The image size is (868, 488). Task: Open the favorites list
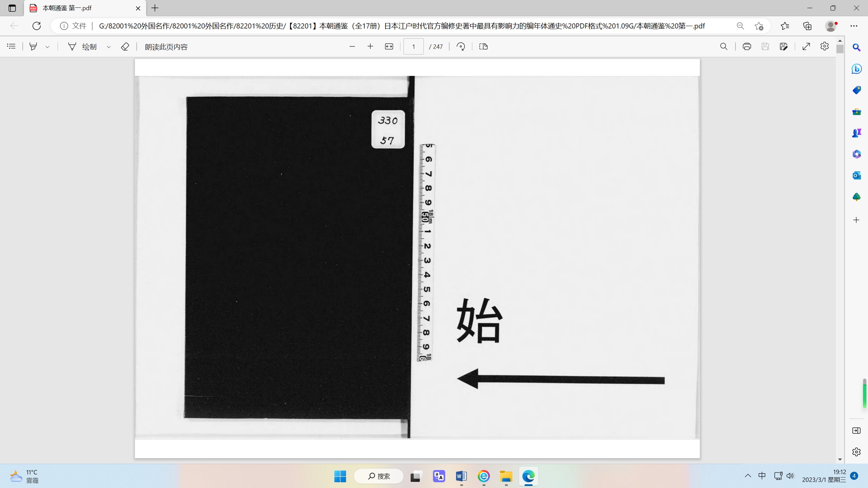785,26
